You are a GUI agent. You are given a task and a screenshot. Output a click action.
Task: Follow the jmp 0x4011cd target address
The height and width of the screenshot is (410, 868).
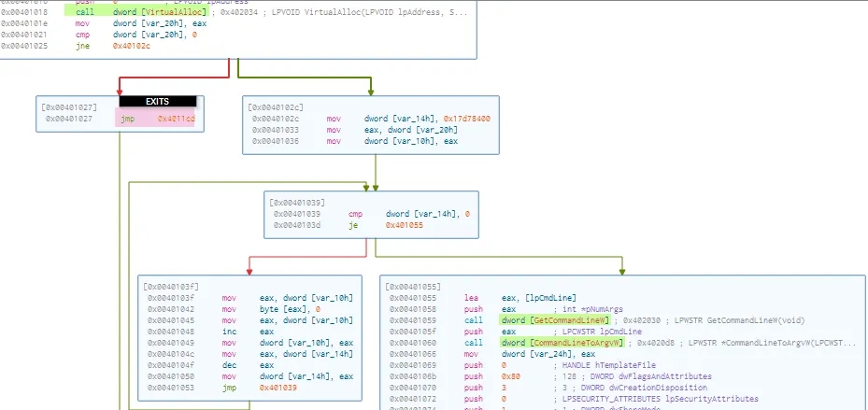point(176,120)
